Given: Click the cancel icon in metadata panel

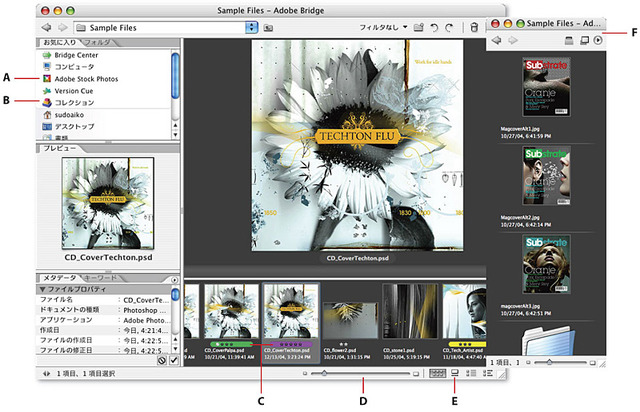Looking at the screenshot, I should pyautogui.click(x=162, y=360).
